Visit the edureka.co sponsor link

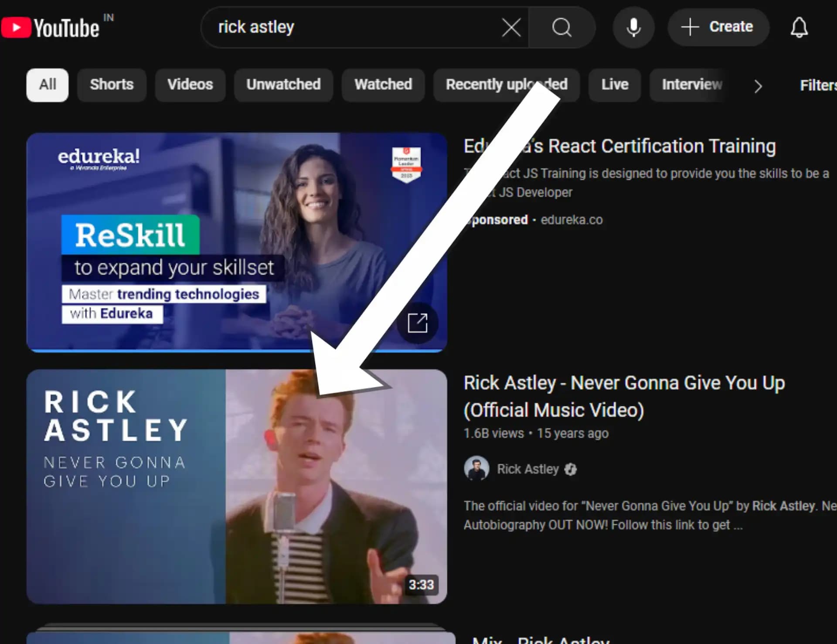click(572, 220)
